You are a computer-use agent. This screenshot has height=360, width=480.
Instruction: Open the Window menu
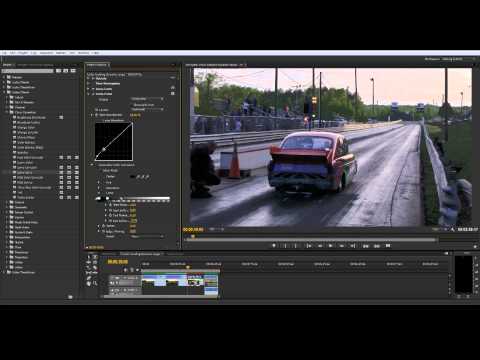pyautogui.click(x=83, y=53)
